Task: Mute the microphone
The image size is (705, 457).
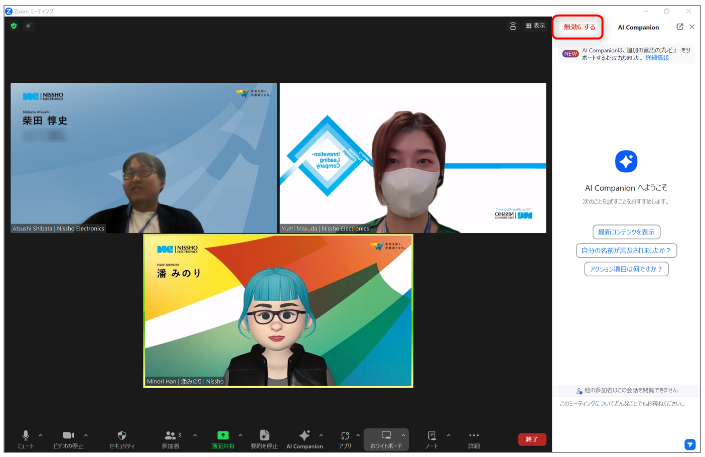Action: 26,439
